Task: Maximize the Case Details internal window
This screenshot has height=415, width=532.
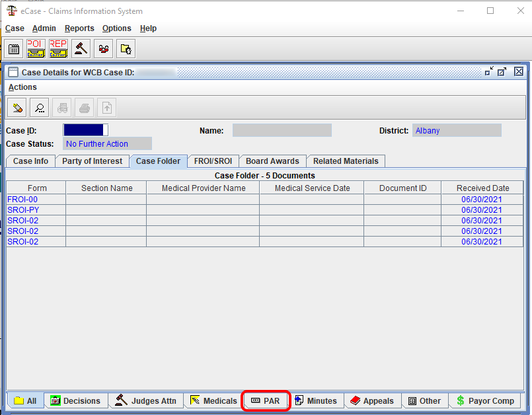Action: tap(502, 72)
